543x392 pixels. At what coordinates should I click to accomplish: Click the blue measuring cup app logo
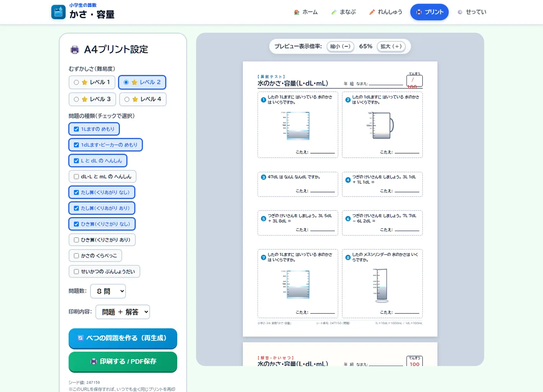click(x=59, y=12)
